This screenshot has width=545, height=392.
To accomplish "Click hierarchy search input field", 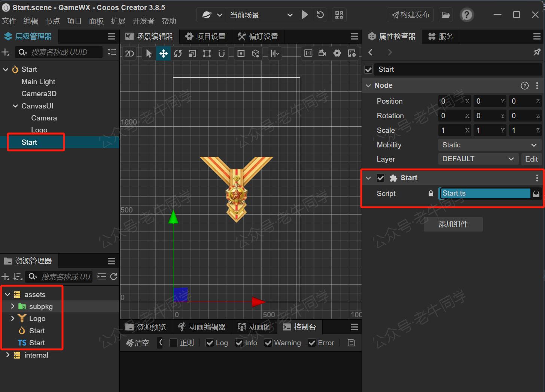I will click(59, 52).
